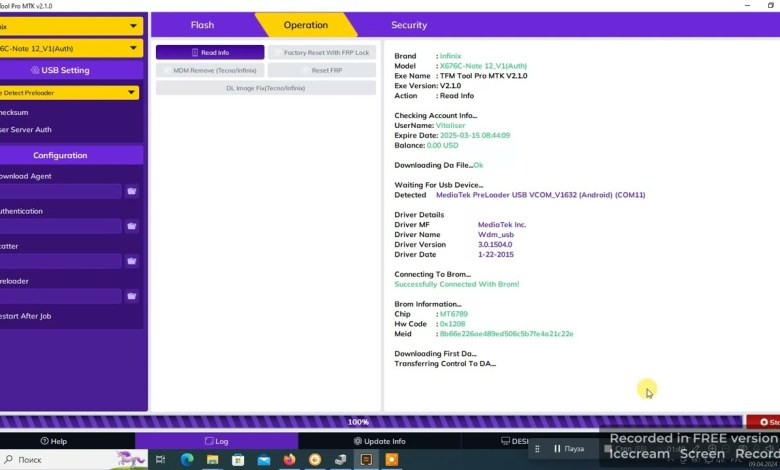Open the Update Info bottom tab
The width and height of the screenshot is (780, 470).
coord(380,441)
